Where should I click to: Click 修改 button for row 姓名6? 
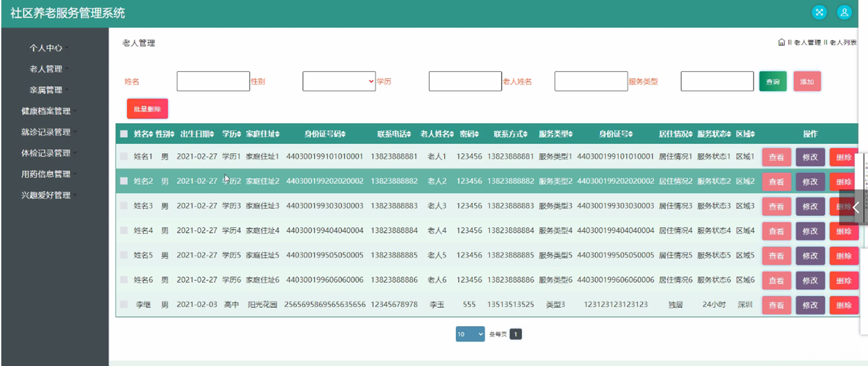(810, 280)
